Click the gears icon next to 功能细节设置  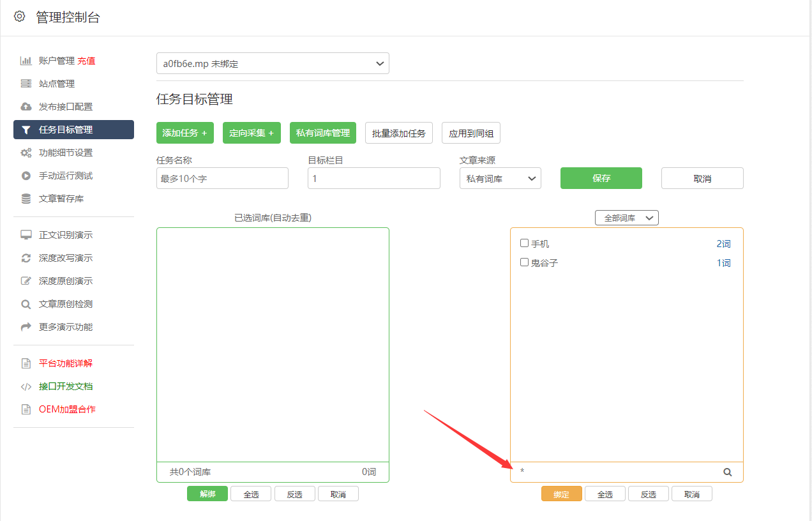click(26, 153)
